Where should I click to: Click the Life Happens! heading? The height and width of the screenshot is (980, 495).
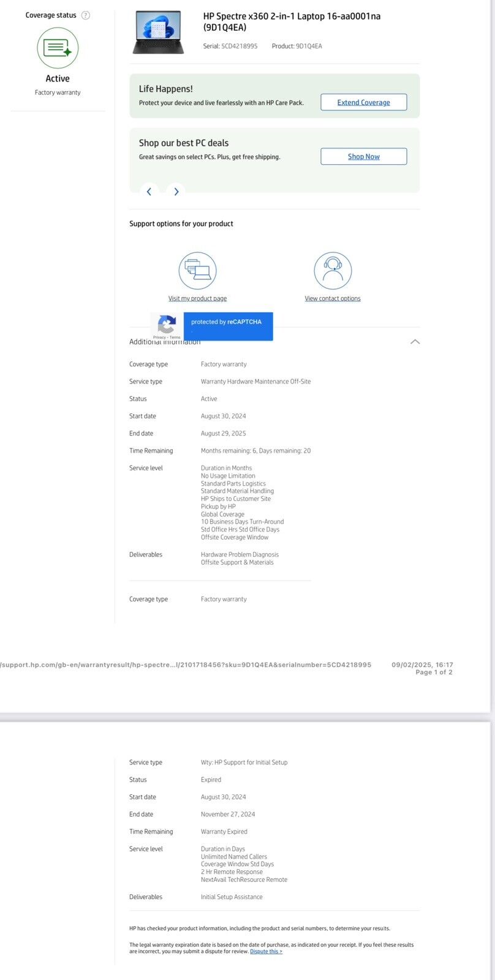pos(166,89)
